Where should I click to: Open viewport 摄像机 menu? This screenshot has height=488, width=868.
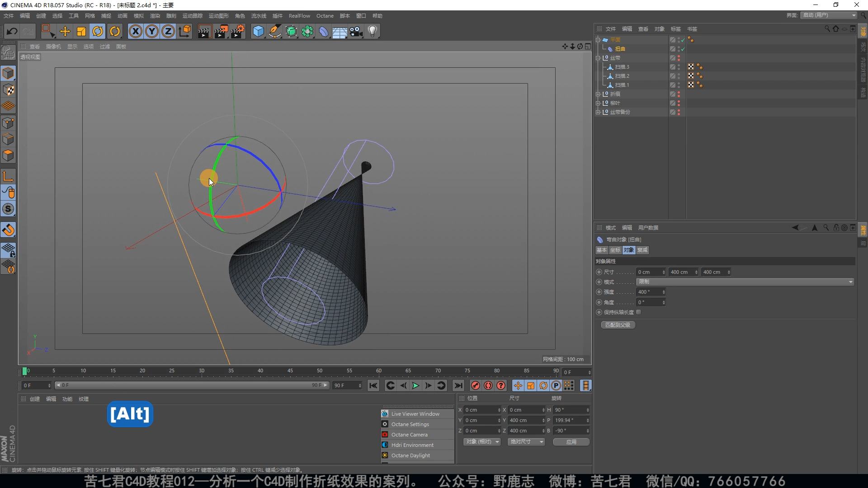click(53, 47)
